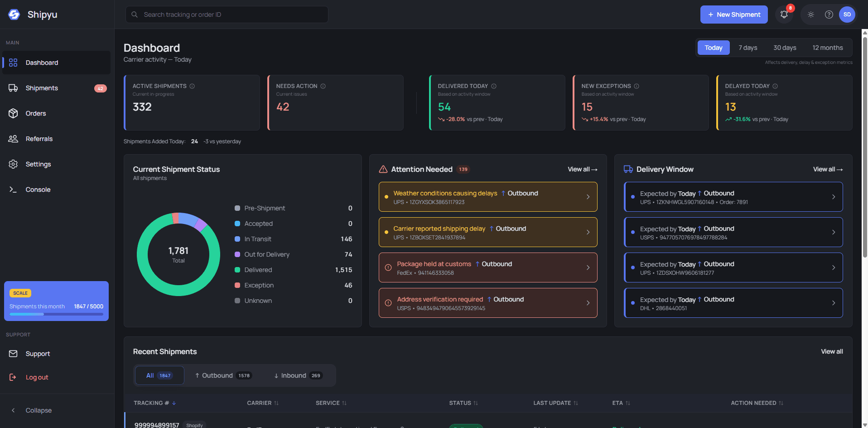Open chevron on DHL 2868440051 row
The height and width of the screenshot is (428, 868).
834,303
